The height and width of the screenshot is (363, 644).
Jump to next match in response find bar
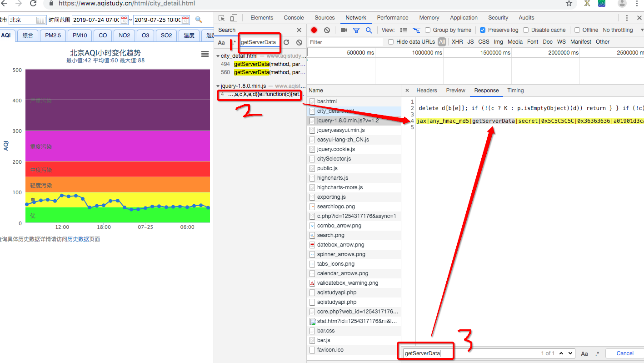point(570,353)
